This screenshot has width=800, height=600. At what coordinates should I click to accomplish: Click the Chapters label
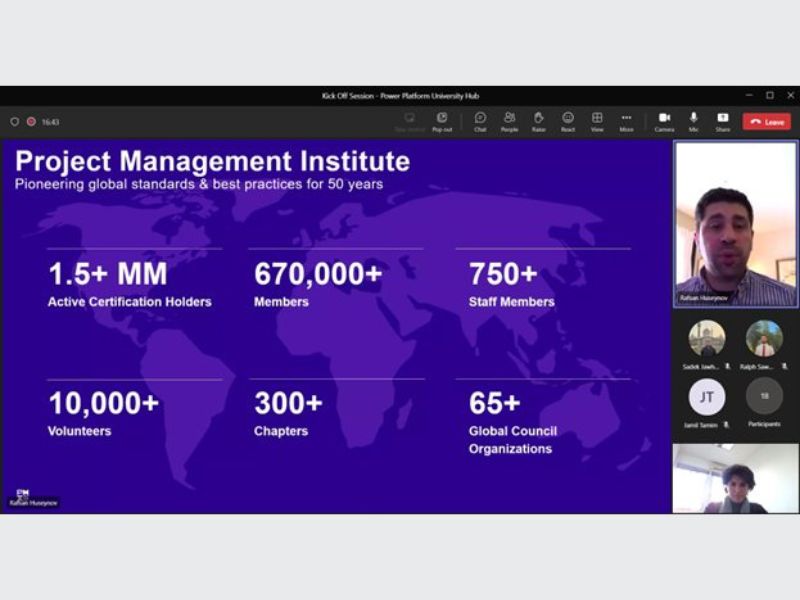(281, 431)
